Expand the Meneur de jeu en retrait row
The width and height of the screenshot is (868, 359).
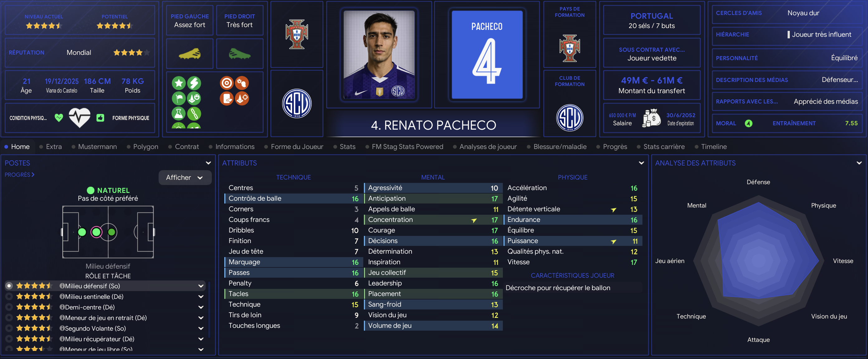pyautogui.click(x=201, y=318)
